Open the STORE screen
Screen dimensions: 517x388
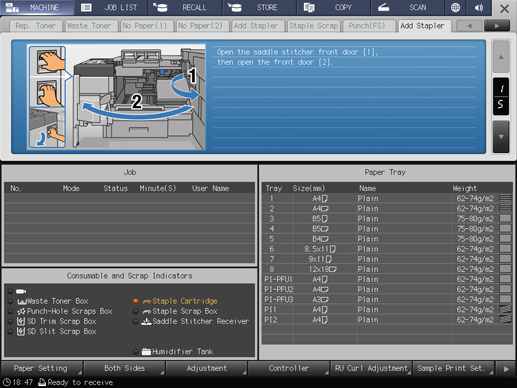(259, 7)
